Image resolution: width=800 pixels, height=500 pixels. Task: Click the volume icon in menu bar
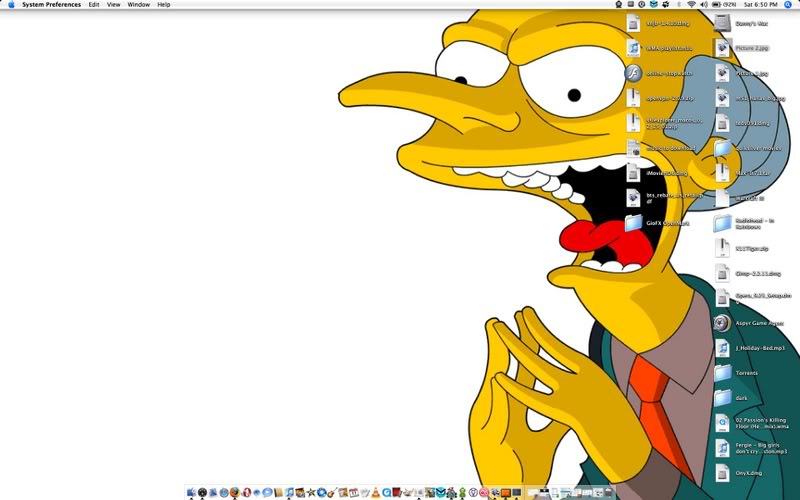click(x=704, y=4)
